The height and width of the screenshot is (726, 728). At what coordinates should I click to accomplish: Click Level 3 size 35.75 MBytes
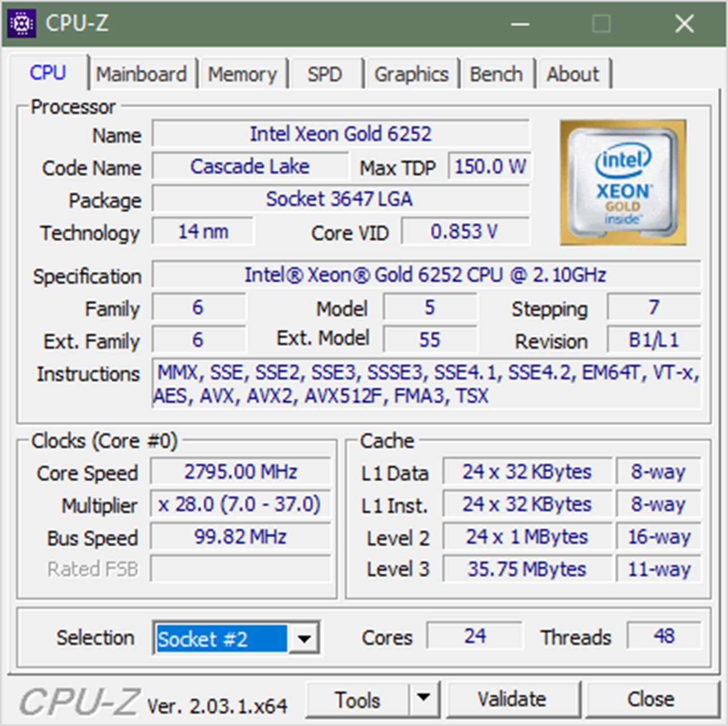click(527, 569)
